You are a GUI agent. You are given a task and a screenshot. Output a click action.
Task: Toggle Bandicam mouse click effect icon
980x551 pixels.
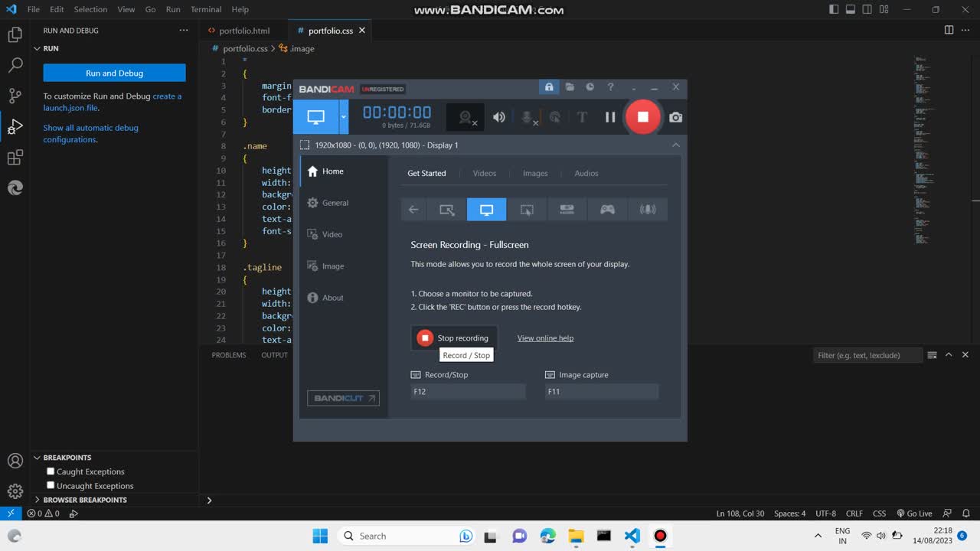pos(555,117)
